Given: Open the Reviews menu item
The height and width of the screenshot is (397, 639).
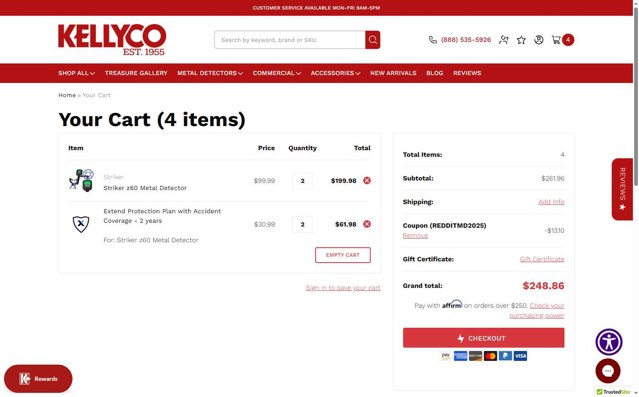Looking at the screenshot, I should click(467, 73).
